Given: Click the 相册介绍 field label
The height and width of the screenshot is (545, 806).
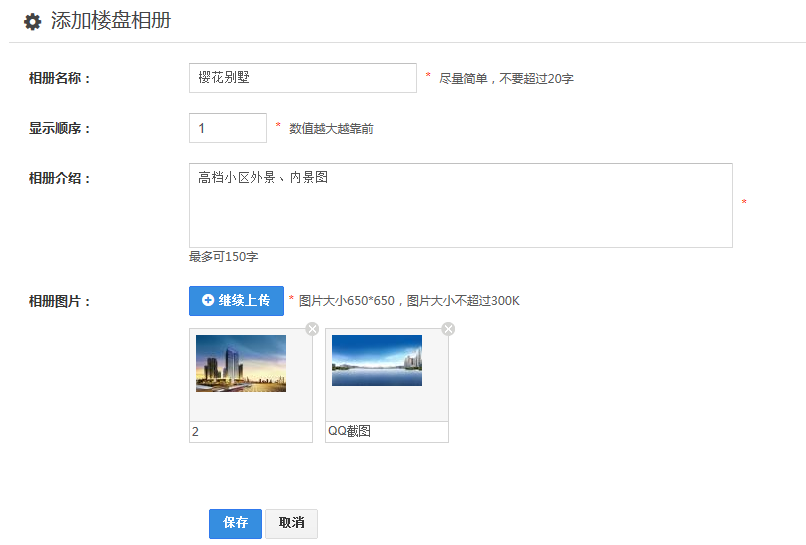Looking at the screenshot, I should click(x=60, y=178).
